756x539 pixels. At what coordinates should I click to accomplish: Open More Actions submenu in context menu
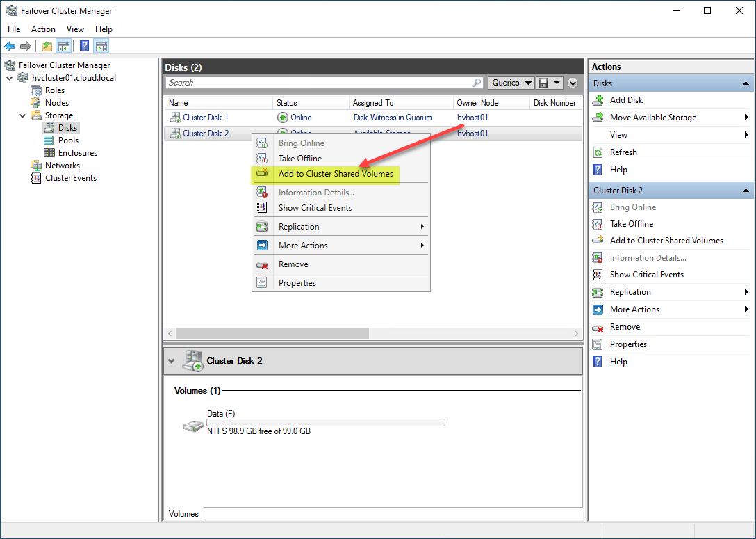tap(341, 245)
